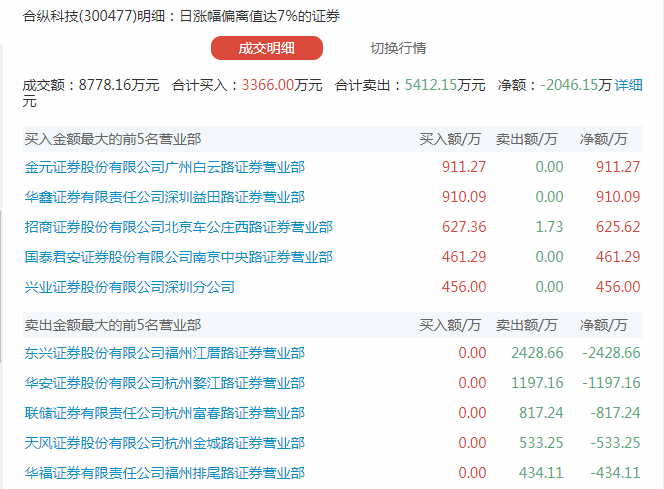The height and width of the screenshot is (489, 664).
Task: Open 东兴证券福州江厝路证券营业部 link
Action: point(164,353)
